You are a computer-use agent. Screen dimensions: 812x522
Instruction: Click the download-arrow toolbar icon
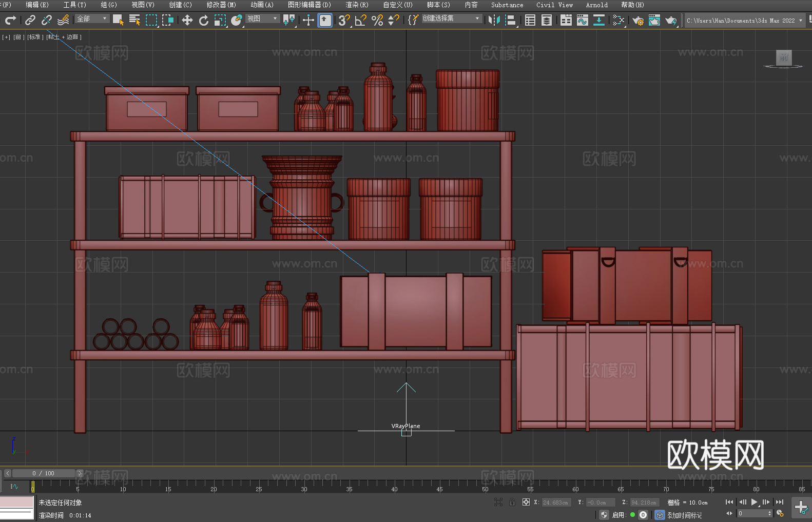point(599,20)
